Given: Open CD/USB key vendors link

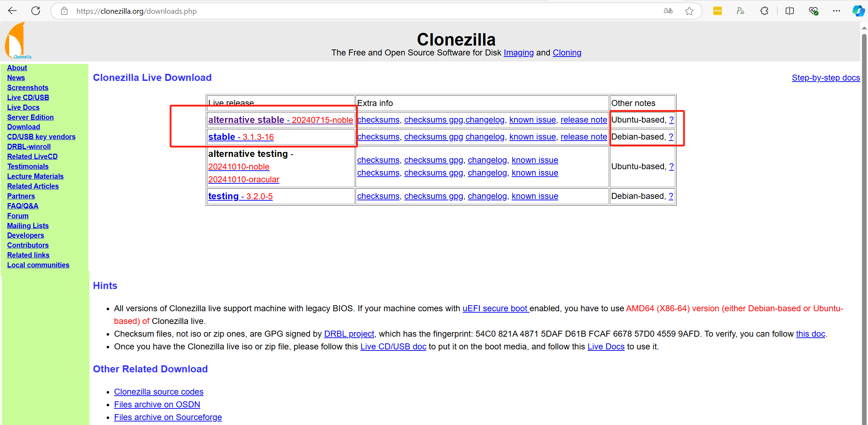Looking at the screenshot, I should (x=41, y=137).
